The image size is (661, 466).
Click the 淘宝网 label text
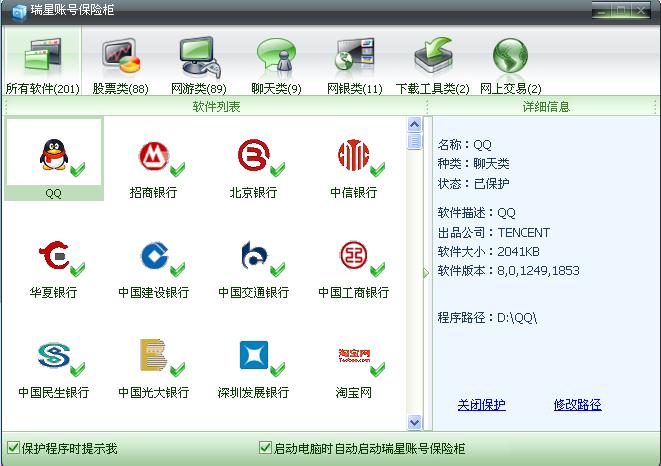(354, 393)
